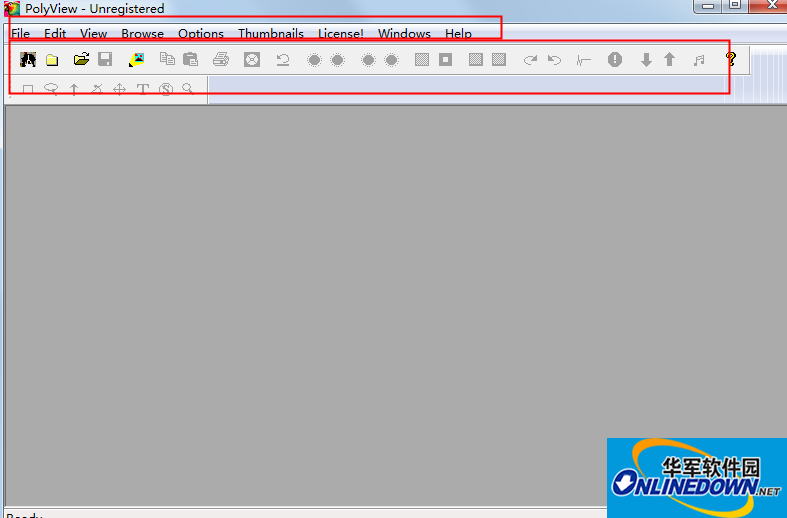Select the magnifier zoom tool
The height and width of the screenshot is (518, 787).
tap(188, 89)
